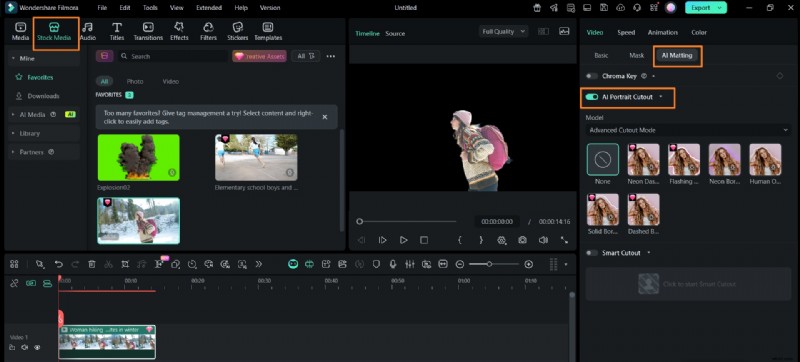Click the Stop button in preview

pyautogui.click(x=424, y=240)
